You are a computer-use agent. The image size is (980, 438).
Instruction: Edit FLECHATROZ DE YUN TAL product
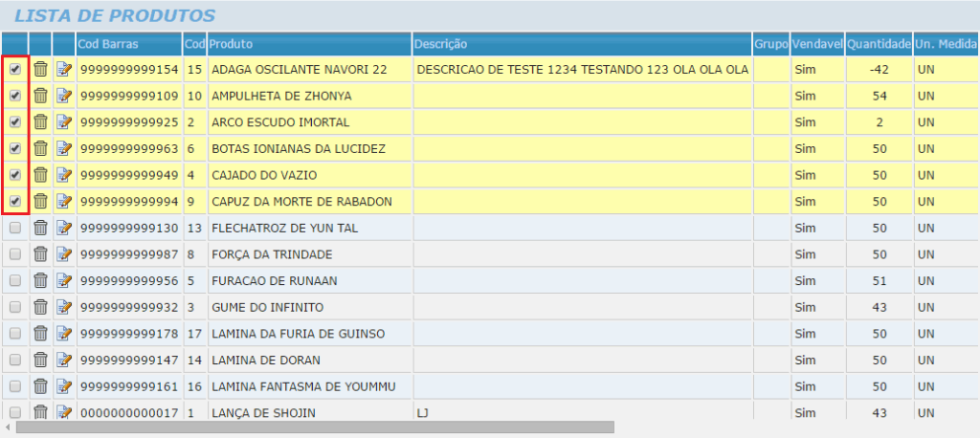[x=64, y=228]
